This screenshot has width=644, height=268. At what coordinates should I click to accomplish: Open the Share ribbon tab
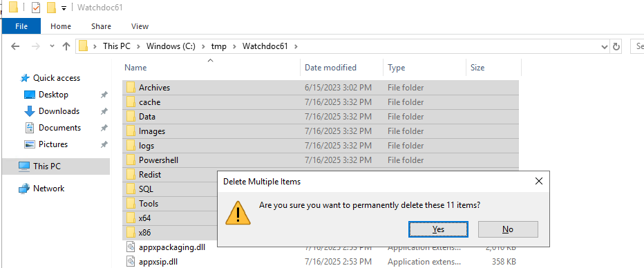coord(101,26)
